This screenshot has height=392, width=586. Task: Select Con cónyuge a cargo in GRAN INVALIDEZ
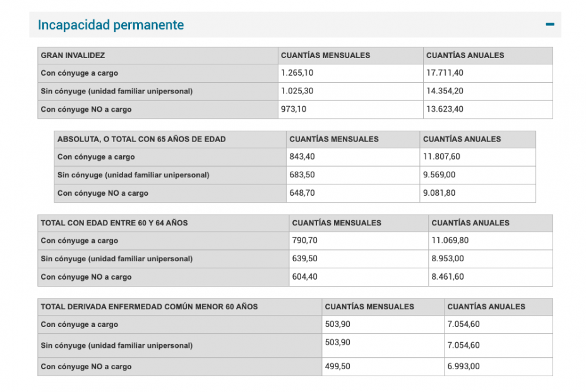[78, 73]
